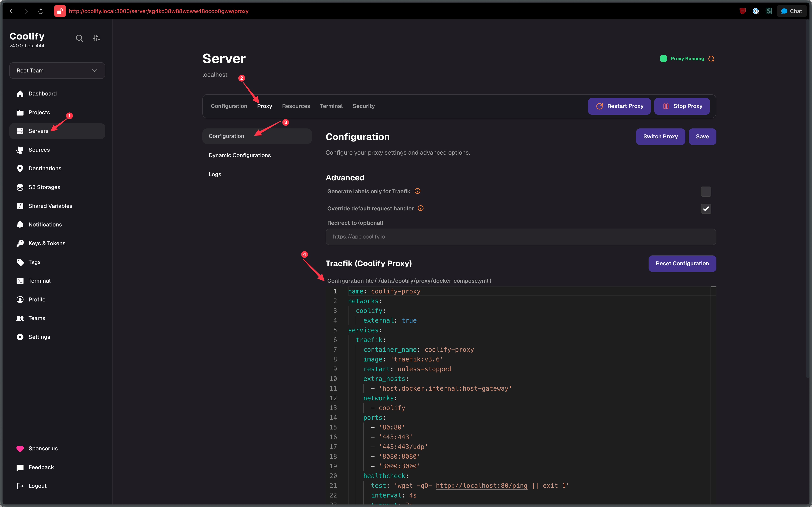Enable Generate labels only for Traefik

[706, 191]
